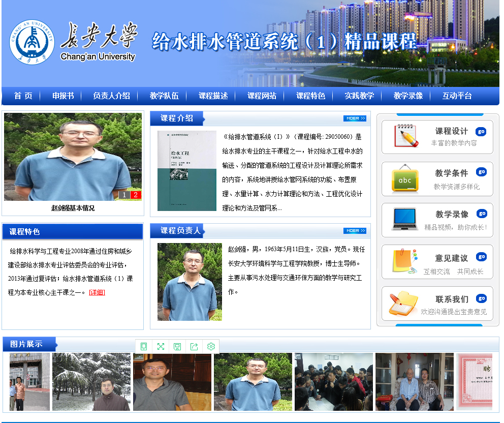Expand 课程介绍 with the MORE button
The image size is (504, 423).
tap(355, 118)
